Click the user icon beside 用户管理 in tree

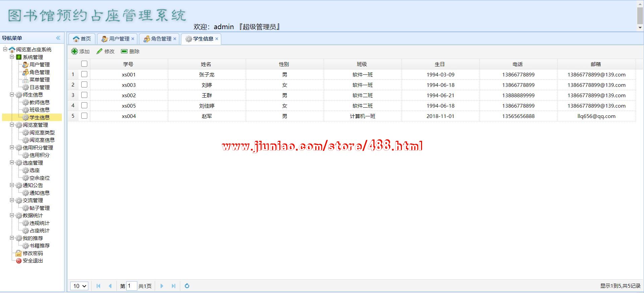[x=26, y=65]
